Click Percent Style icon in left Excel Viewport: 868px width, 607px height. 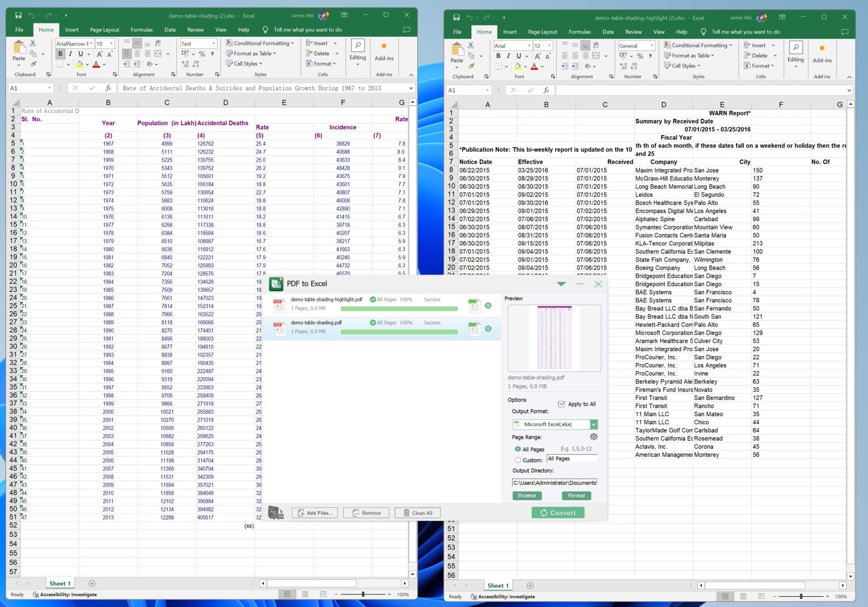click(x=202, y=54)
